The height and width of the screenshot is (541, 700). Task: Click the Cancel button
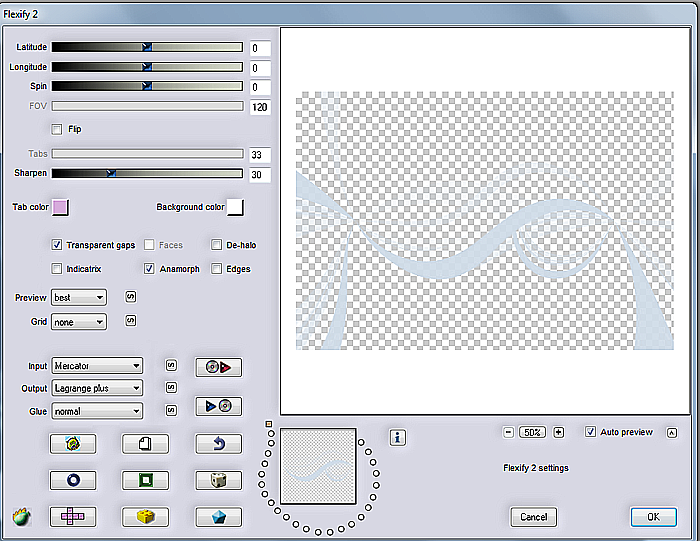pos(533,517)
